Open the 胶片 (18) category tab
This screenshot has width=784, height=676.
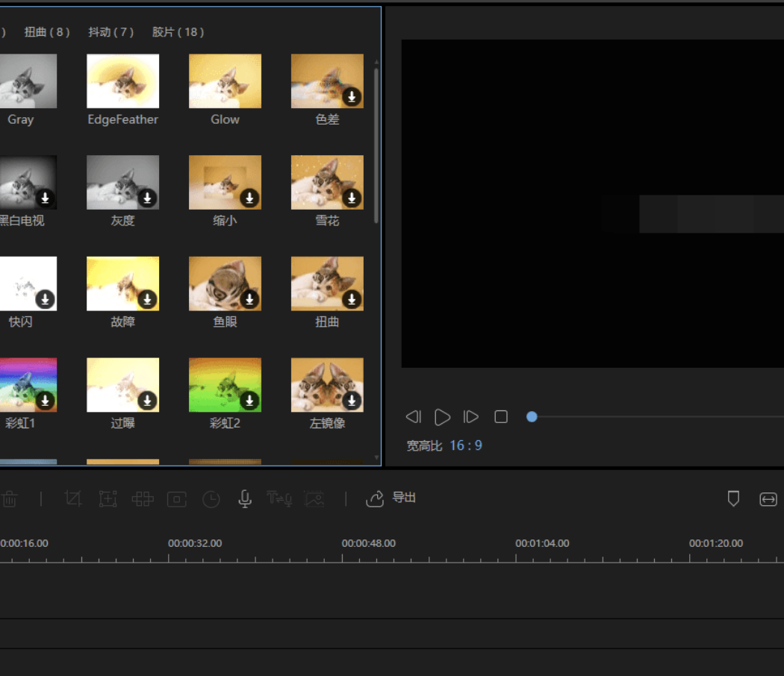point(178,33)
